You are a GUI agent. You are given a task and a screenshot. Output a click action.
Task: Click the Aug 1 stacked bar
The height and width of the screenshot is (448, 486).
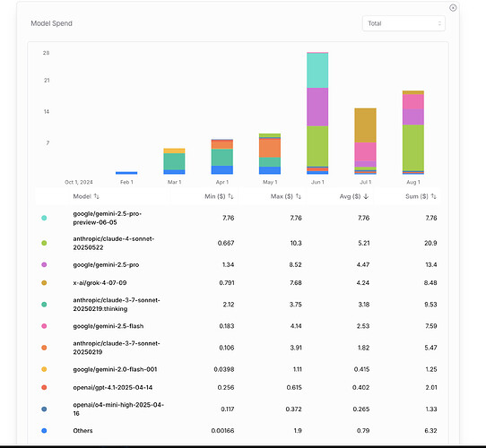coord(413,133)
